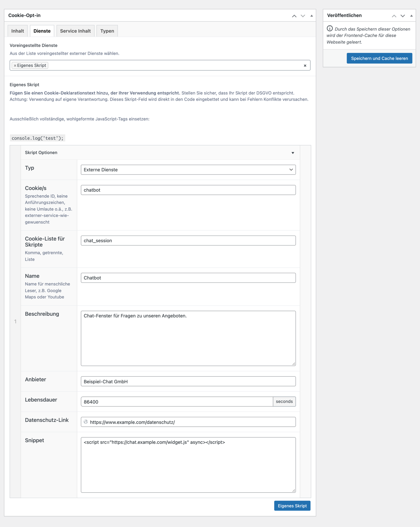Click the Cookie-Opt-in panel title
This screenshot has width=420, height=527.
(25, 15)
